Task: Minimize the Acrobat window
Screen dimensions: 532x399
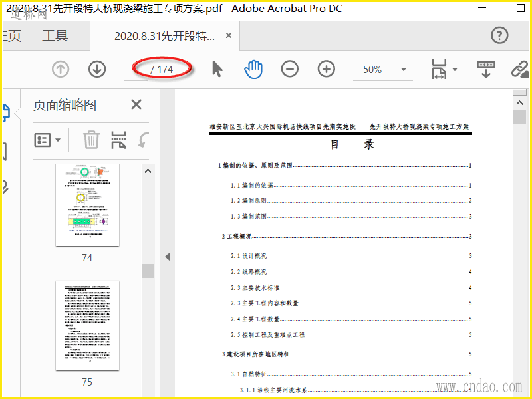Action: (x=482, y=8)
